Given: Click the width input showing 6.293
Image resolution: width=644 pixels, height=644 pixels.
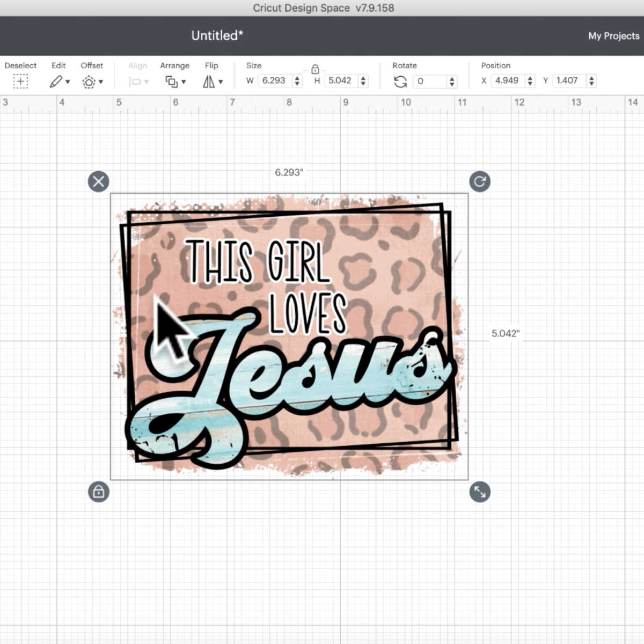Looking at the screenshot, I should pyautogui.click(x=274, y=80).
